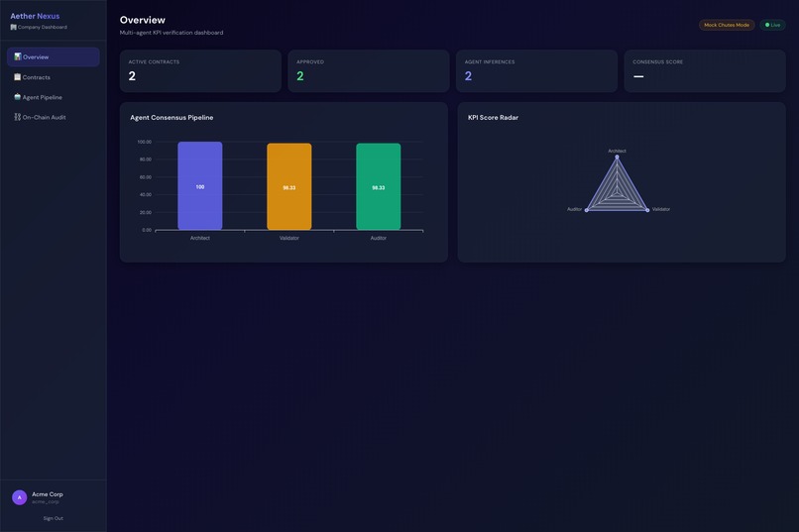Click the Contracts clipboard icon
799x532 pixels.
pos(17,77)
